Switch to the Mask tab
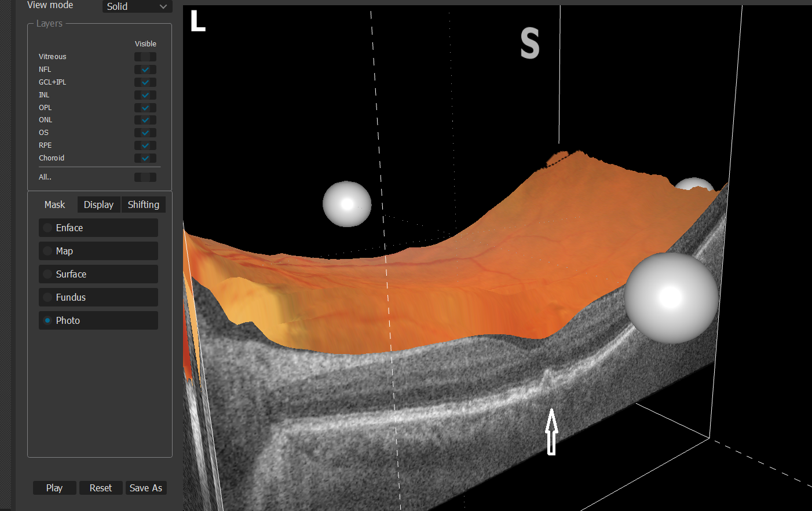 (54, 205)
